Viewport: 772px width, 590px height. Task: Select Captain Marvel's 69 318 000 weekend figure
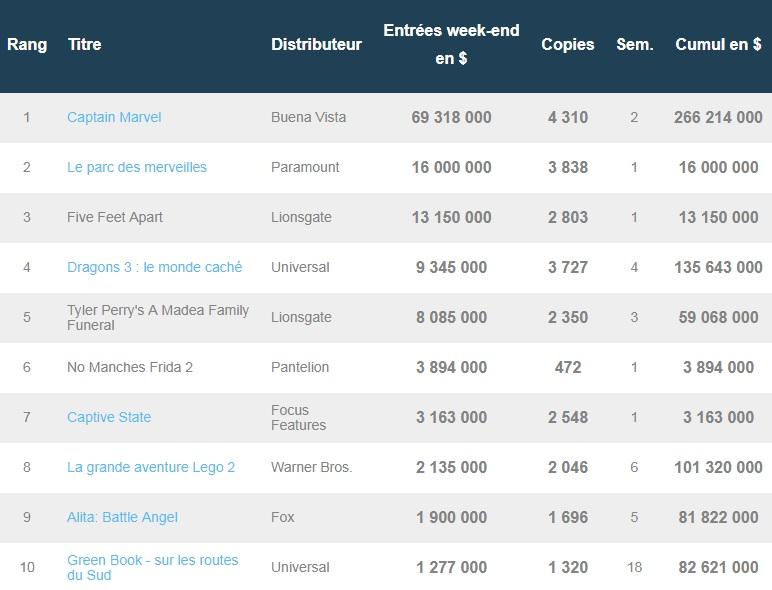[451, 117]
